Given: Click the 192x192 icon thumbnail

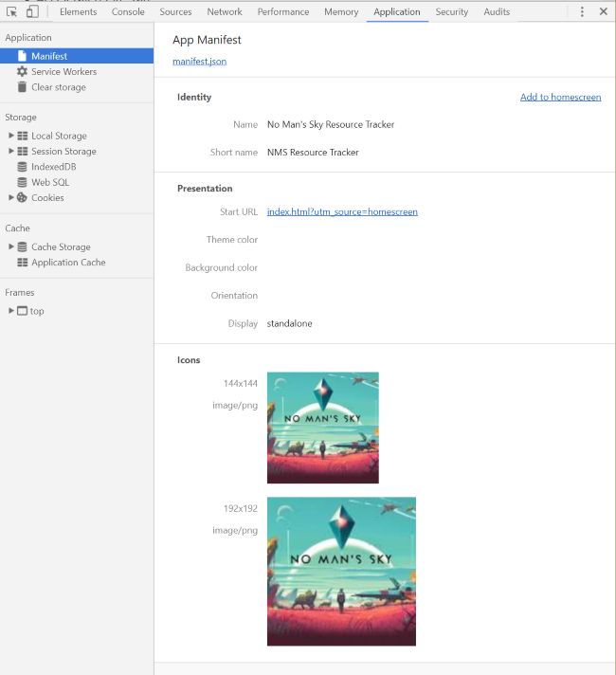Looking at the screenshot, I should pos(341,572).
